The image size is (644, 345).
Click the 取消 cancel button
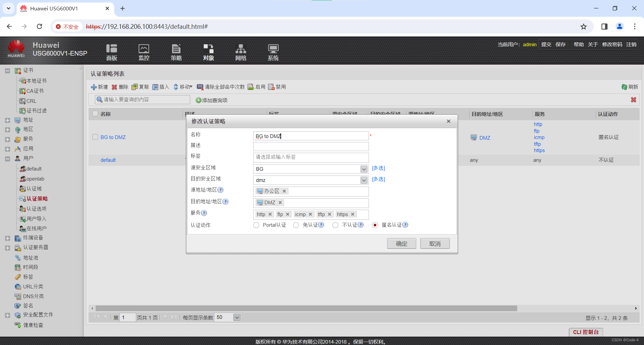point(435,244)
